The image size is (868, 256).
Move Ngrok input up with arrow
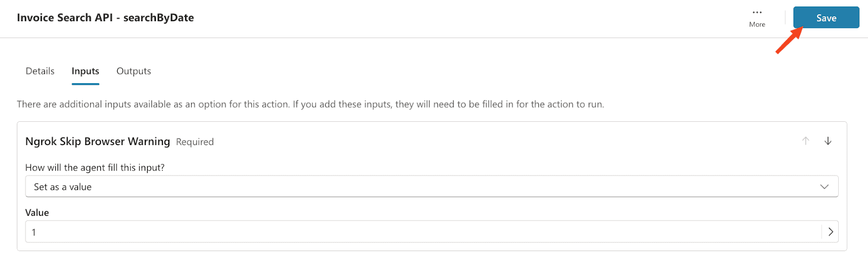click(x=806, y=141)
